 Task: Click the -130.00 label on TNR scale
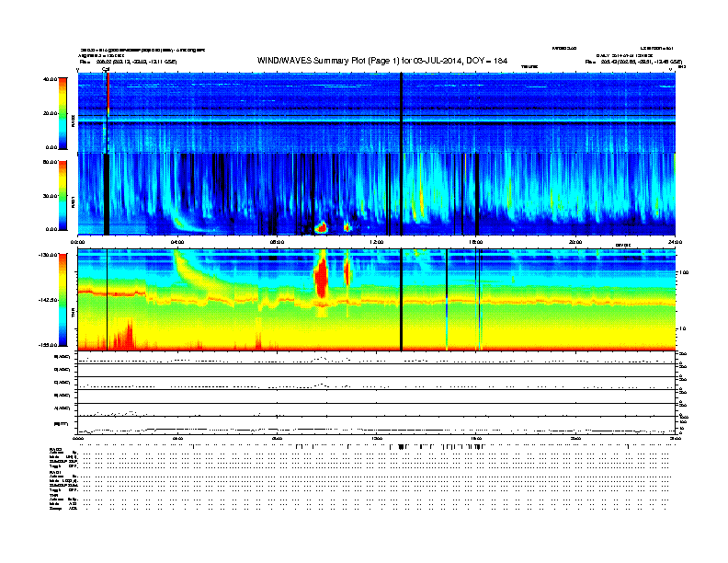[49, 255]
